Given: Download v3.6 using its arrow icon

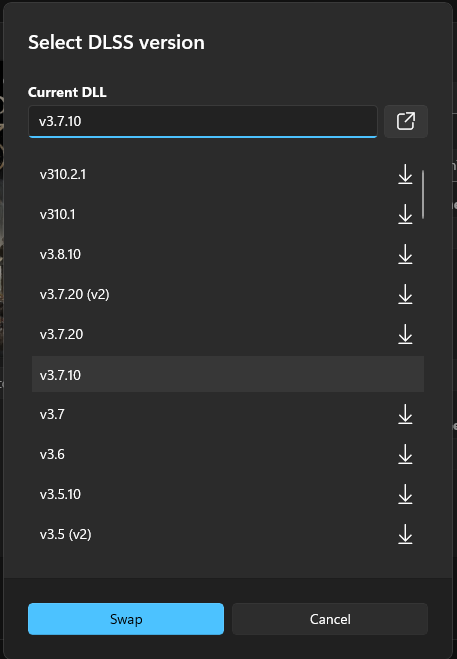Looking at the screenshot, I should coord(405,454).
